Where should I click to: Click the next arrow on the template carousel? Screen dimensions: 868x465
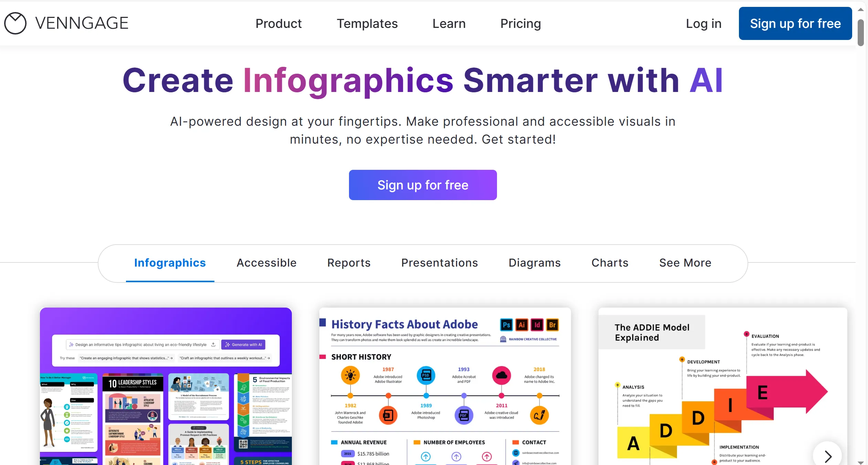[827, 456]
